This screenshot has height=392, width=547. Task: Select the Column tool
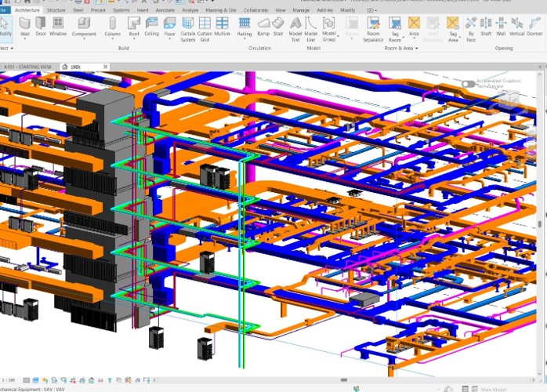point(112,27)
